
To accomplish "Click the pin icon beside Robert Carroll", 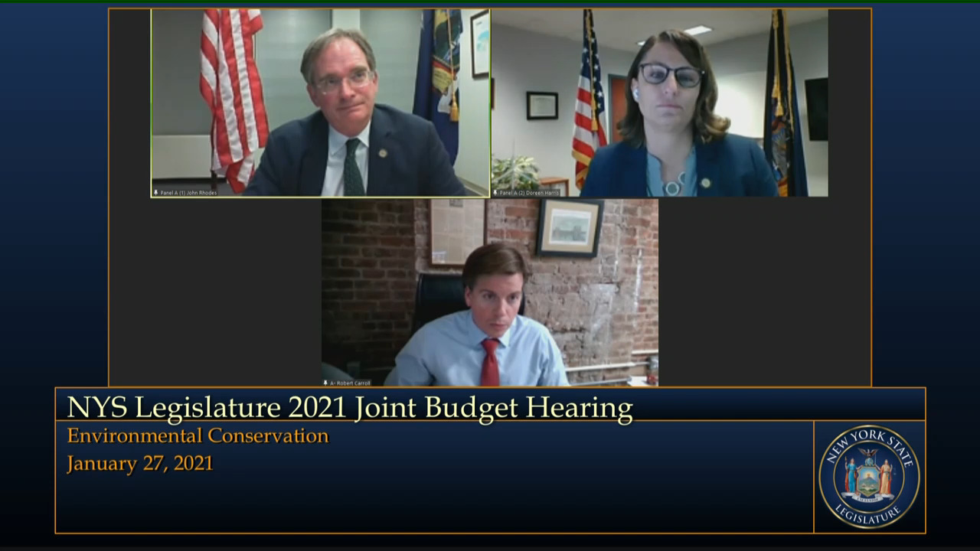I will click(x=325, y=383).
